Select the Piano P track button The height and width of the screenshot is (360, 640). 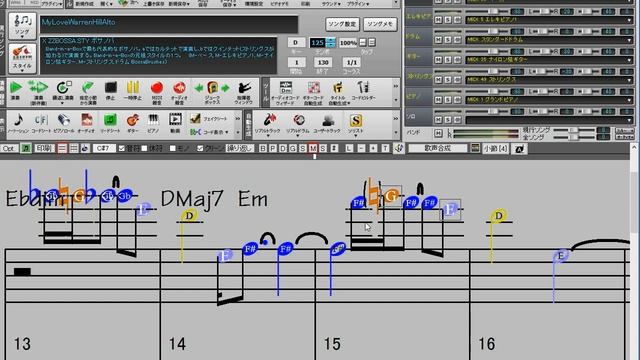tap(273, 149)
